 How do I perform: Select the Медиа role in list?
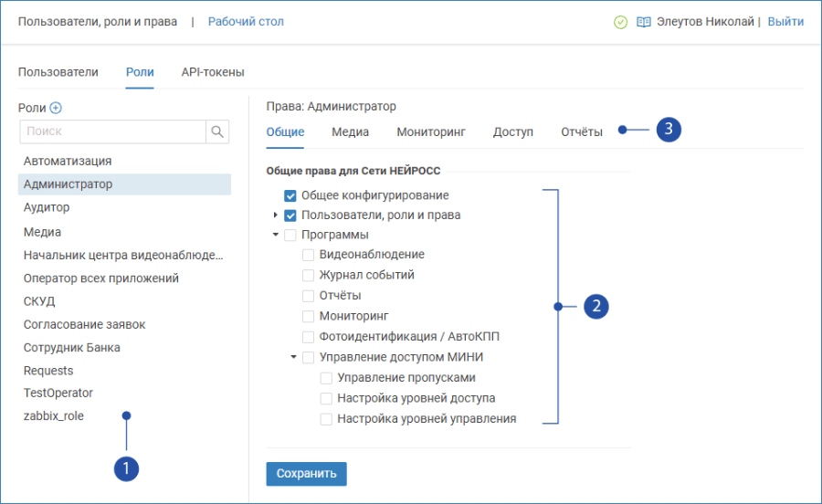(x=124, y=232)
